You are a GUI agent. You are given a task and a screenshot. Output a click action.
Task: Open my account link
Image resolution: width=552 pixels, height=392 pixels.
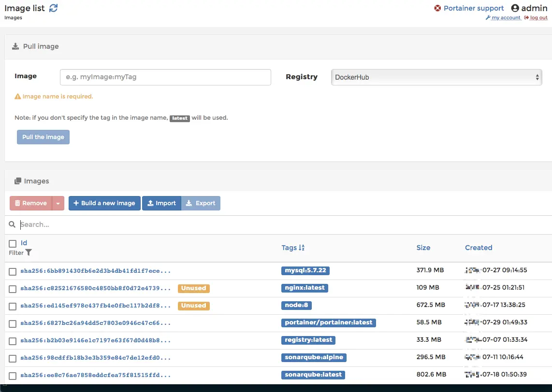[506, 17]
